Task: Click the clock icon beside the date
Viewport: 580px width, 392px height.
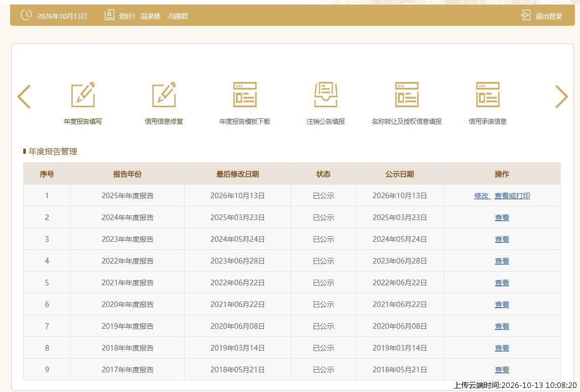Action: (26, 15)
